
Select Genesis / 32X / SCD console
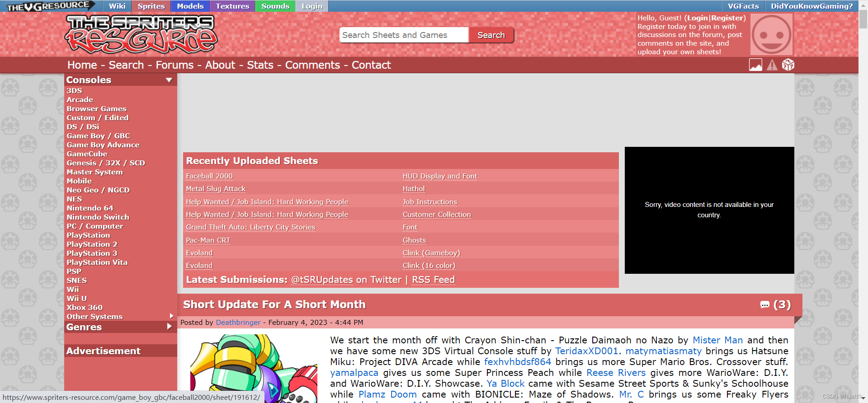106,163
